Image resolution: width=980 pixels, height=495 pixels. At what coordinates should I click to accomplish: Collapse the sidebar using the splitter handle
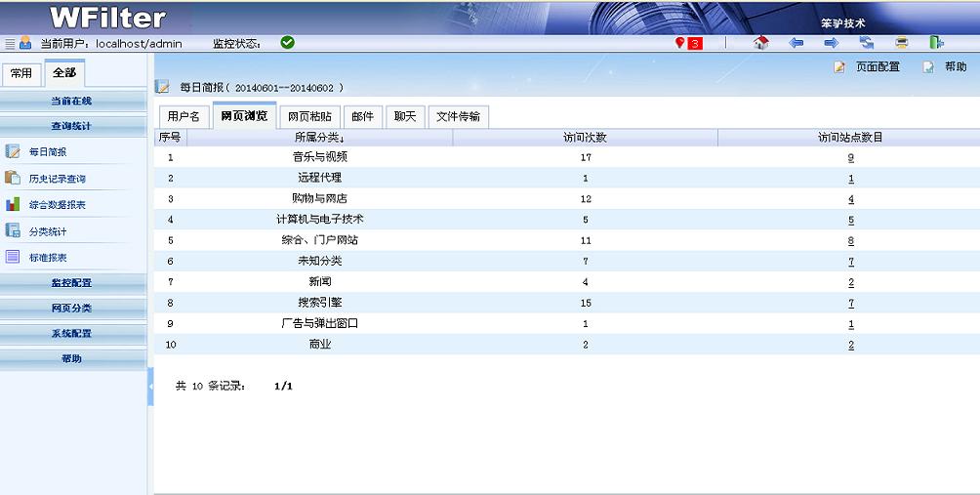tap(150, 387)
